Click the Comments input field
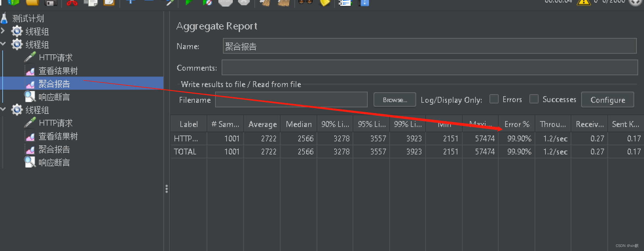This screenshot has height=251, width=644. [x=430, y=68]
